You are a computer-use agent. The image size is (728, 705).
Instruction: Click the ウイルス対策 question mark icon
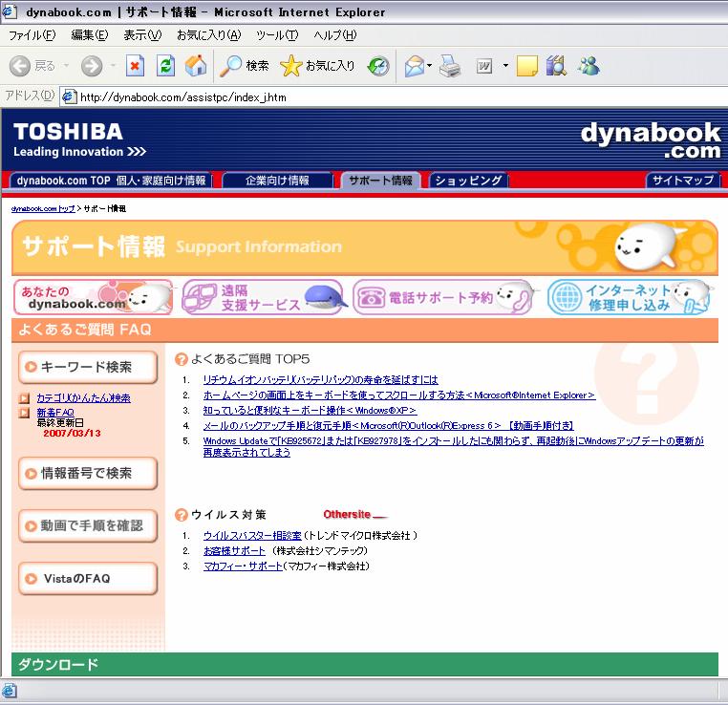pos(181,515)
